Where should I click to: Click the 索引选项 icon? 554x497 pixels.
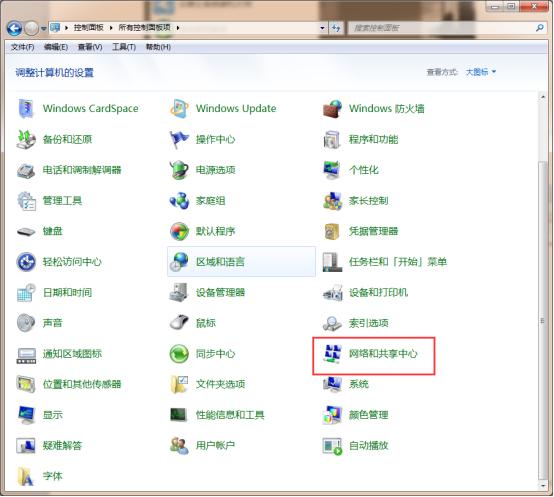click(x=332, y=323)
